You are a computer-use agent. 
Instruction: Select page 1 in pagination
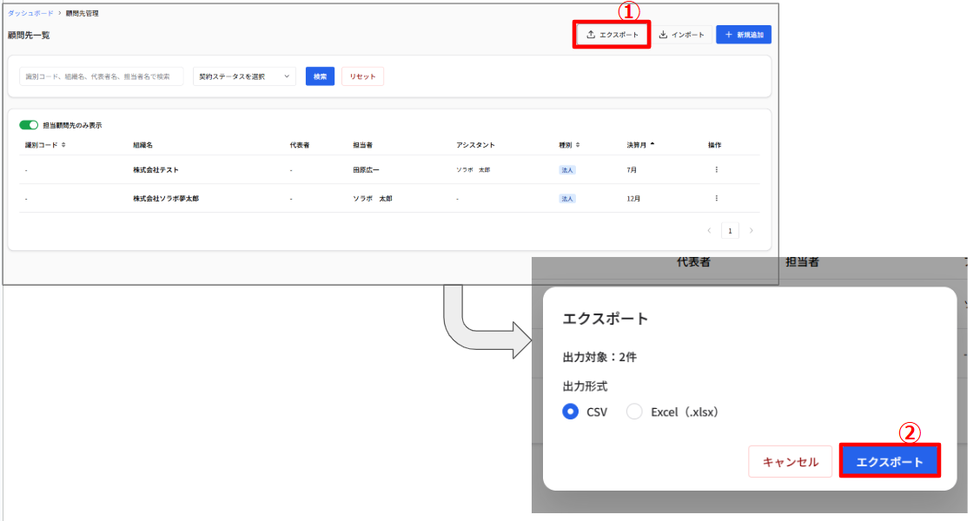click(x=730, y=230)
